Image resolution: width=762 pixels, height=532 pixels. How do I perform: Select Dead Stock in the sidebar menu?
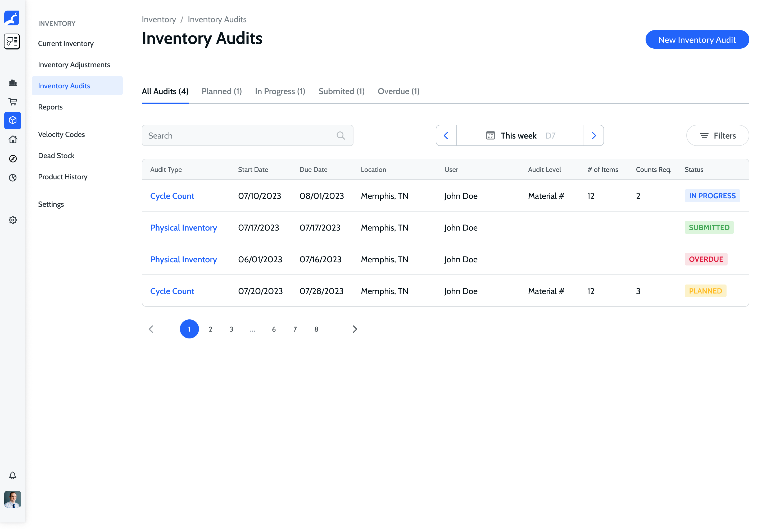coord(56,155)
